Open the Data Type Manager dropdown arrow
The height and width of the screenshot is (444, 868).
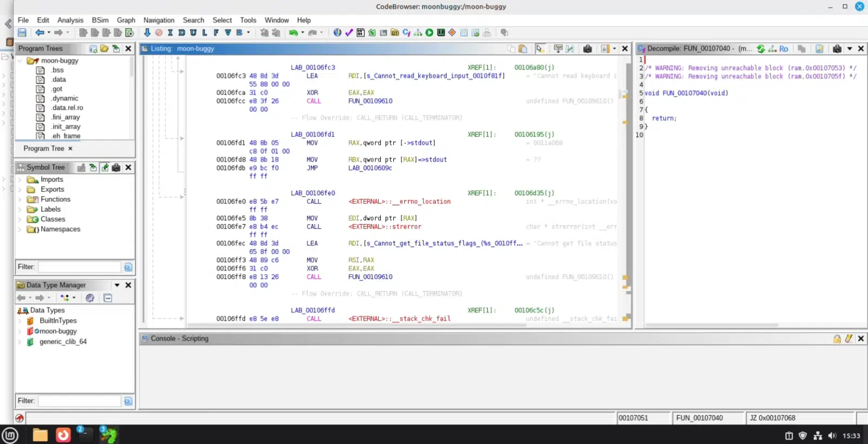117,285
